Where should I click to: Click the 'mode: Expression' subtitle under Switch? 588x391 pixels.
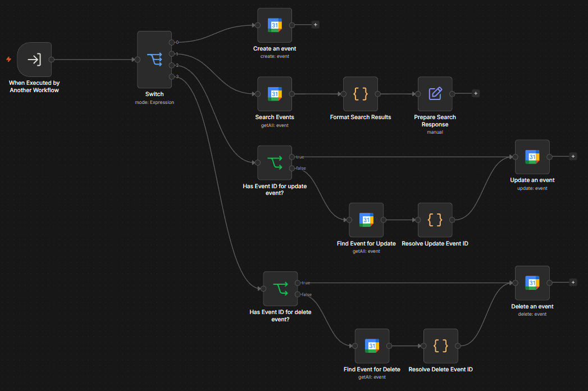(154, 102)
